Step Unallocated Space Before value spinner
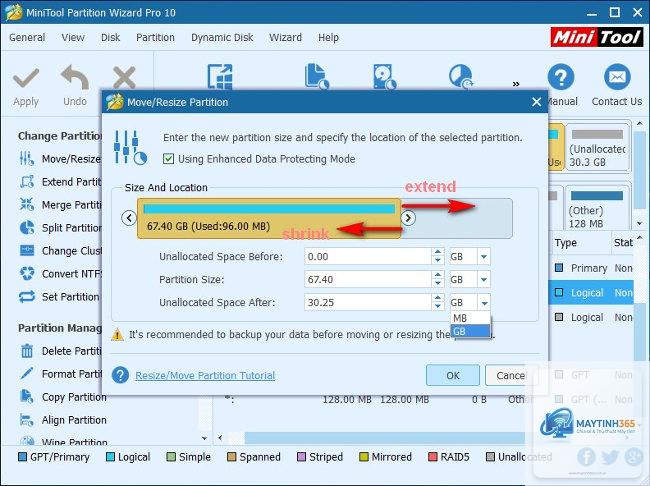Screen dimensions: 650x486 [437, 257]
